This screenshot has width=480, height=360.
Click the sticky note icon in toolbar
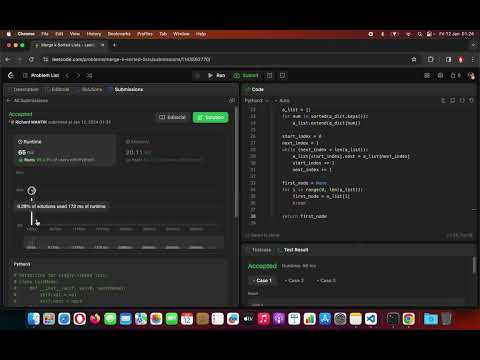pyautogui.click(x=283, y=76)
